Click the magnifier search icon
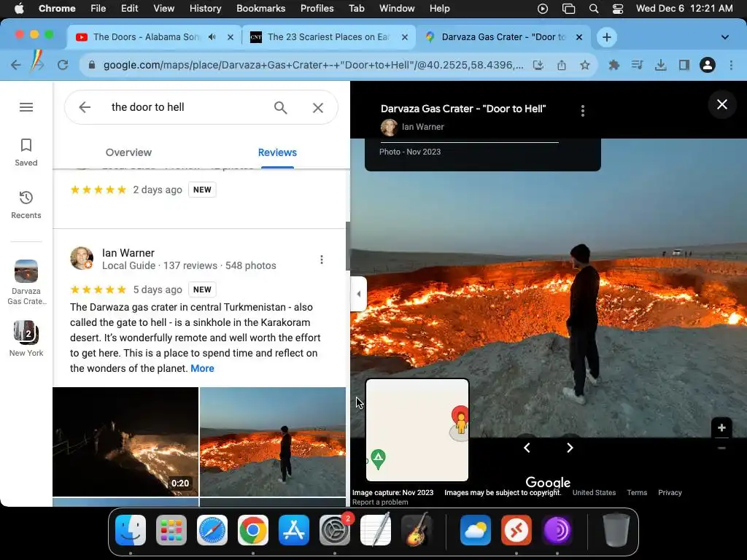The width and height of the screenshot is (747, 560). pos(281,108)
